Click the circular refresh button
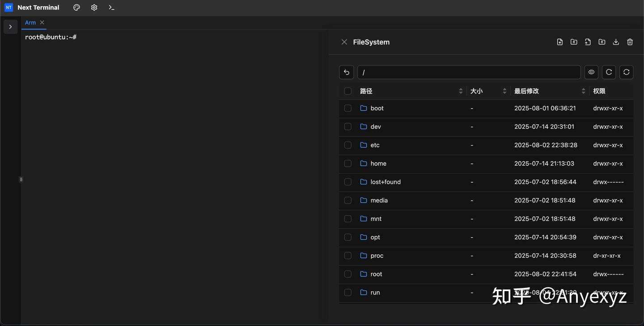 (x=609, y=72)
